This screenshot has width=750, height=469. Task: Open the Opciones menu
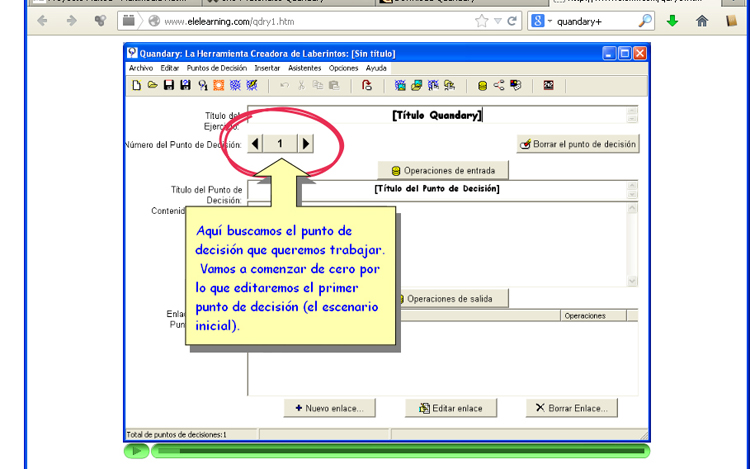[343, 68]
